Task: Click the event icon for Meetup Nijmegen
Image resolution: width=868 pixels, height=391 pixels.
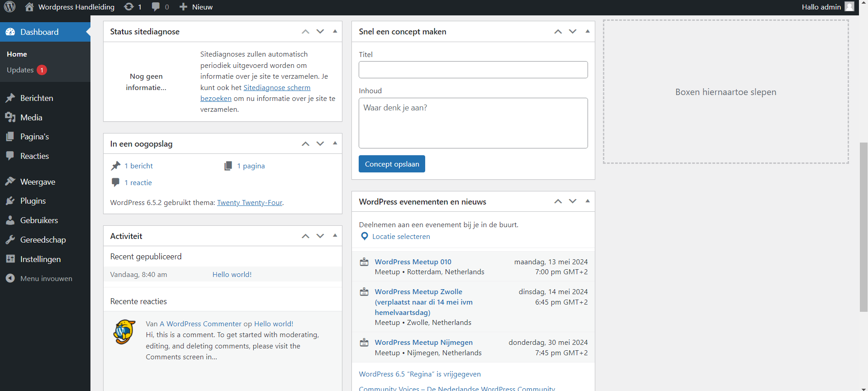Action: 364,343
